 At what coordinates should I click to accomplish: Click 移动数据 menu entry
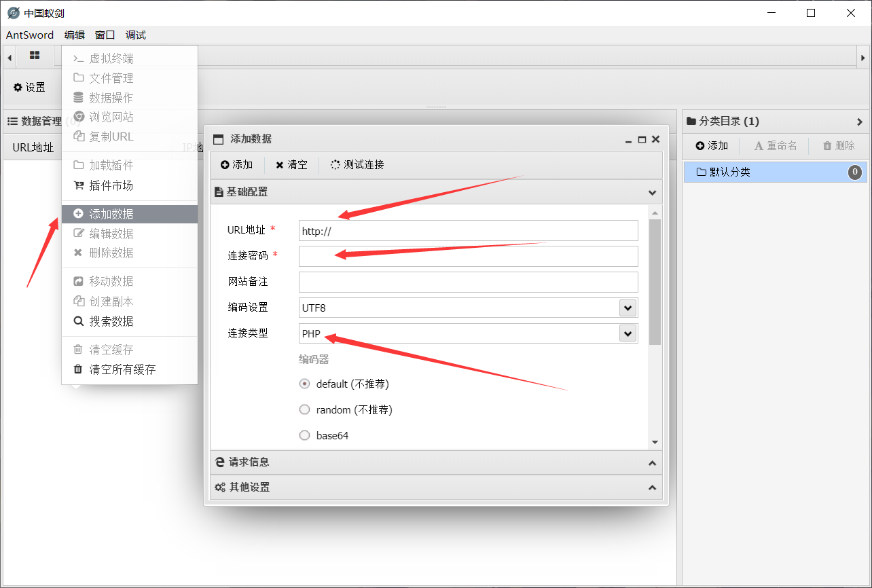(x=130, y=281)
